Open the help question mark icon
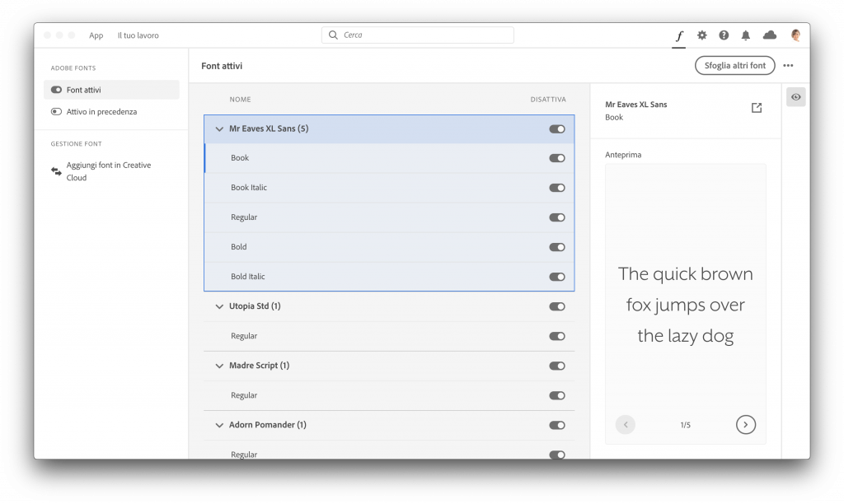 point(724,35)
